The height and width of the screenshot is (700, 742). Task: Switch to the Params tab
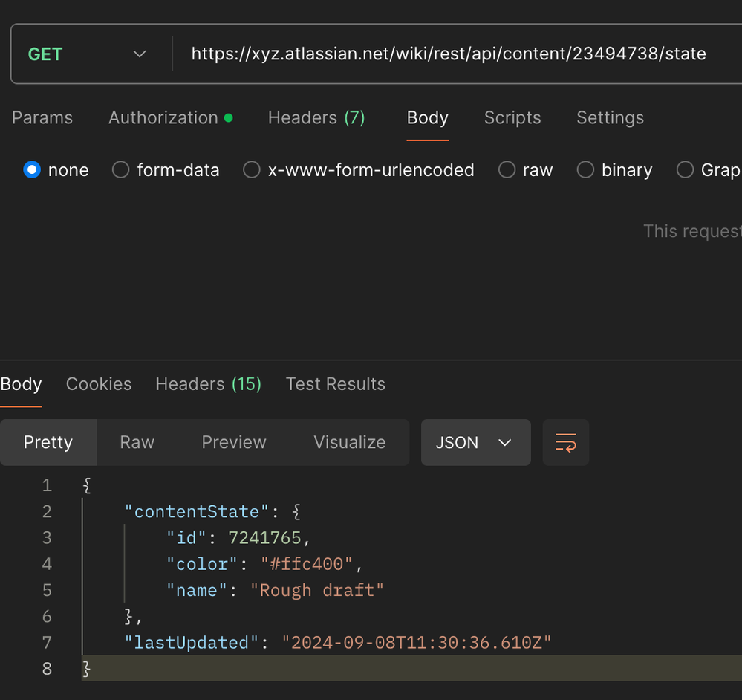click(42, 118)
